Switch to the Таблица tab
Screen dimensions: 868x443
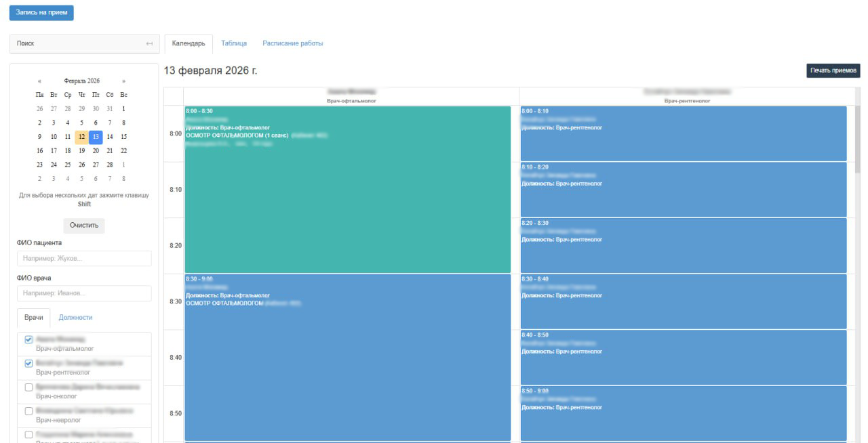tap(234, 43)
